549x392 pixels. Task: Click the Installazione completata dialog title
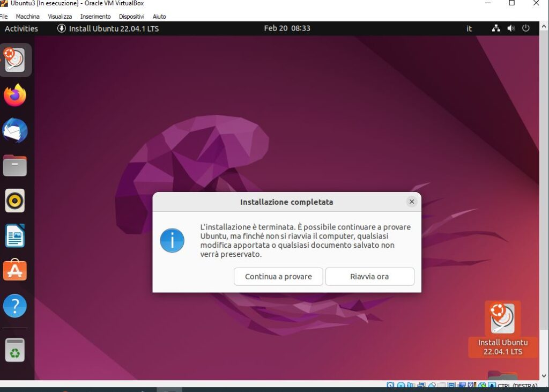point(286,202)
